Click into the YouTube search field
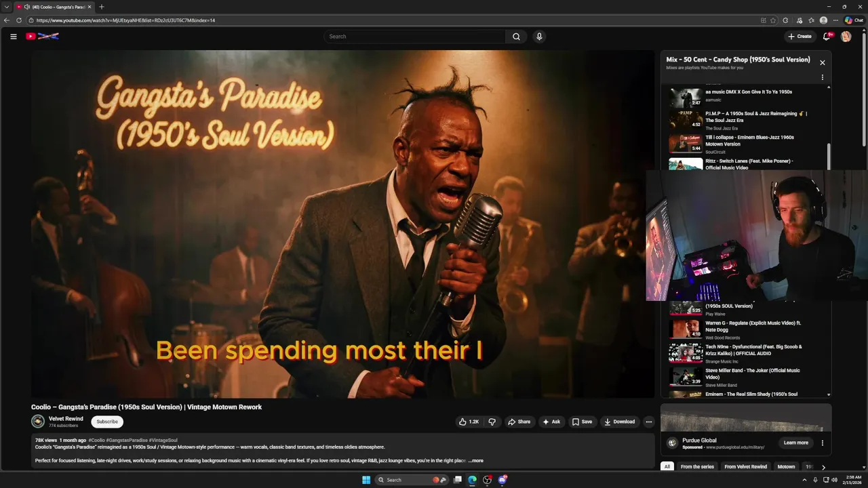868x488 pixels. [x=414, y=37]
